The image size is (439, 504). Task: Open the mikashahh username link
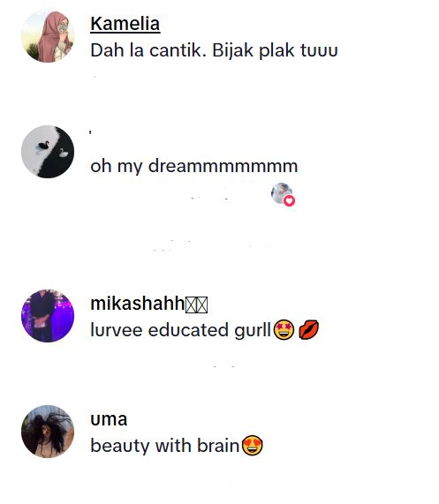click(x=137, y=304)
